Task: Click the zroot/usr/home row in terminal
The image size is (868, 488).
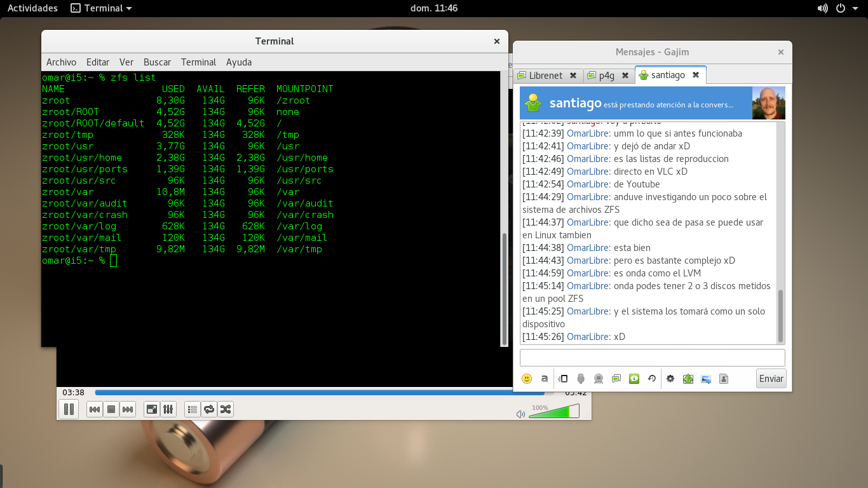Action: 185,158
